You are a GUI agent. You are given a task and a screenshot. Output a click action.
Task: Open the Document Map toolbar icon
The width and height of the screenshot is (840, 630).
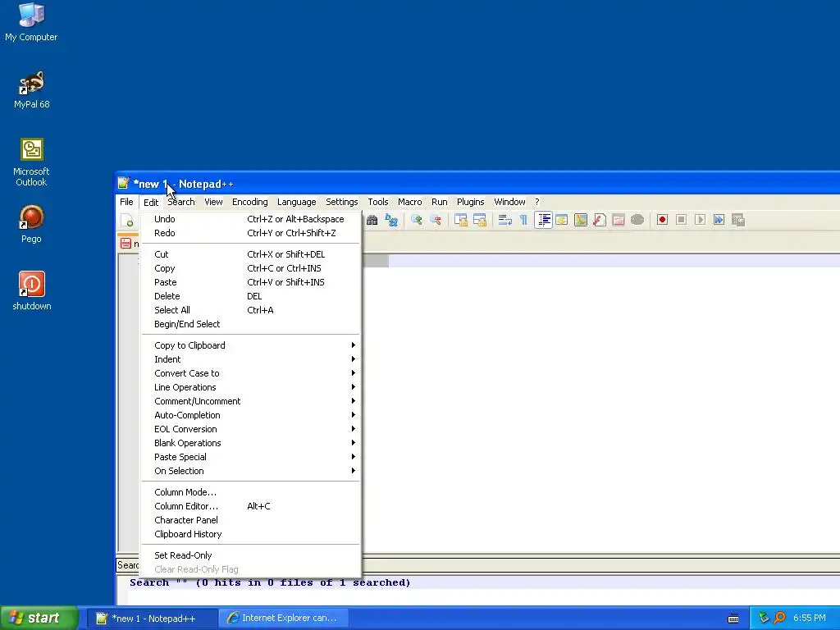coord(581,220)
